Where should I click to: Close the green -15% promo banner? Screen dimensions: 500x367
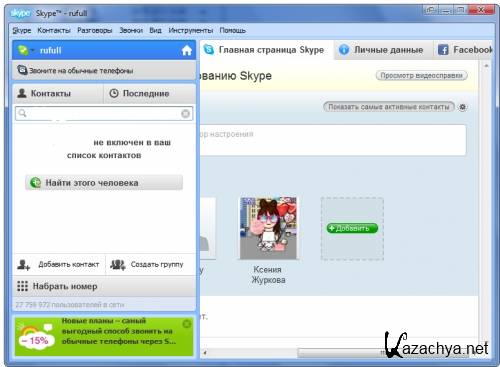(187, 323)
